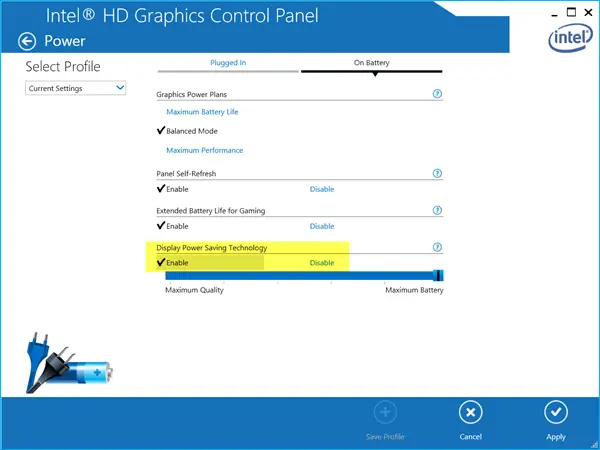Screen dimensions: 600x450
Task: Click the Display Power Saving Technology heading
Action: coord(212,248)
